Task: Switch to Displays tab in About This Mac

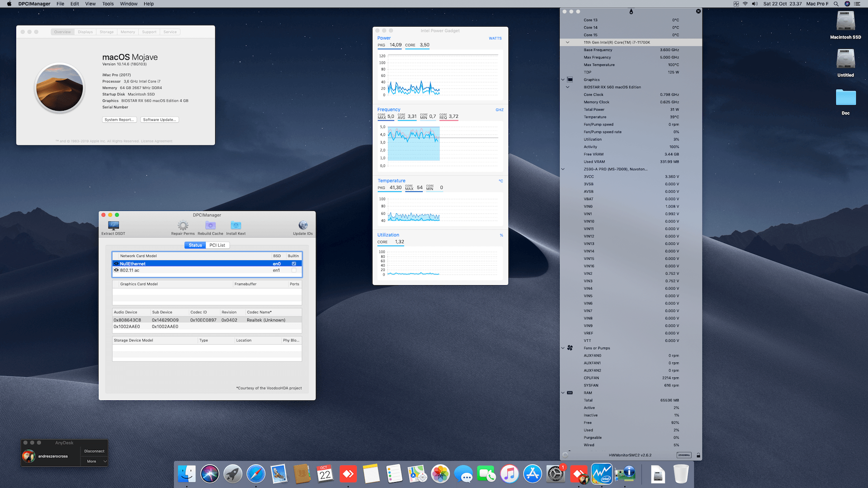Action: (85, 32)
